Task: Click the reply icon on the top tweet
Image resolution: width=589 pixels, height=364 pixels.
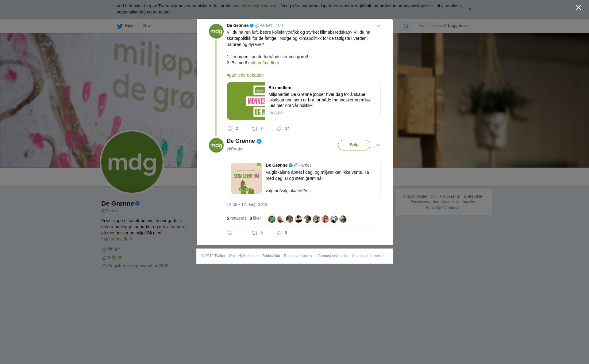Action: [230, 129]
